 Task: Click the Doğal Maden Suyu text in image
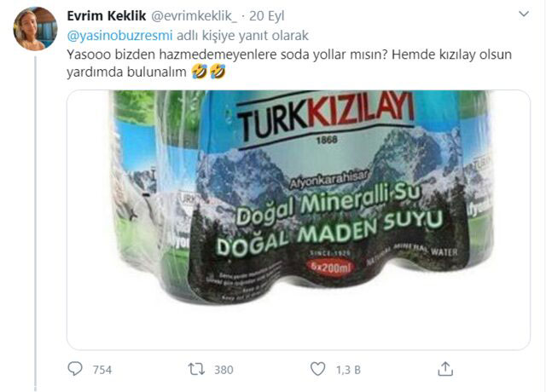pos(329,233)
